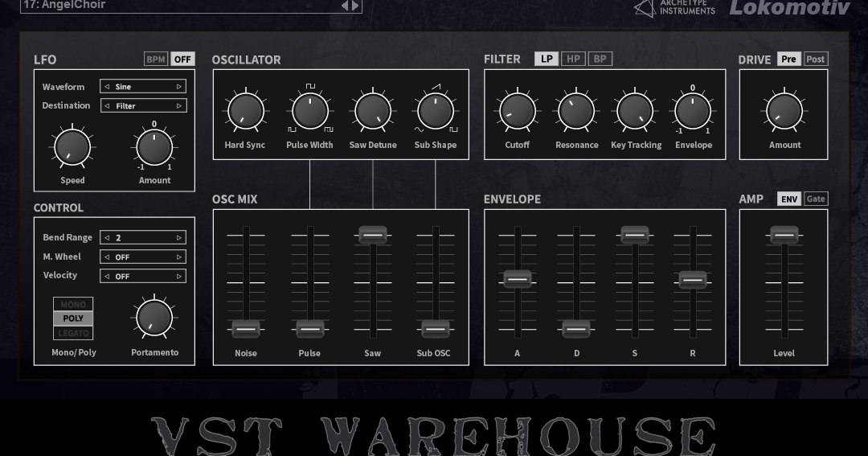
Task: Select next LFO Waveform with right arrow
Action: [178, 86]
